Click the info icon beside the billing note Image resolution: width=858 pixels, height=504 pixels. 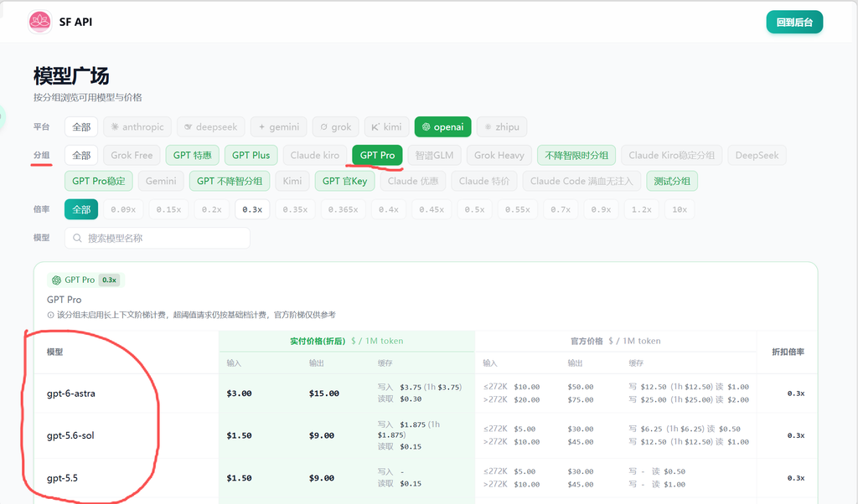point(50,315)
